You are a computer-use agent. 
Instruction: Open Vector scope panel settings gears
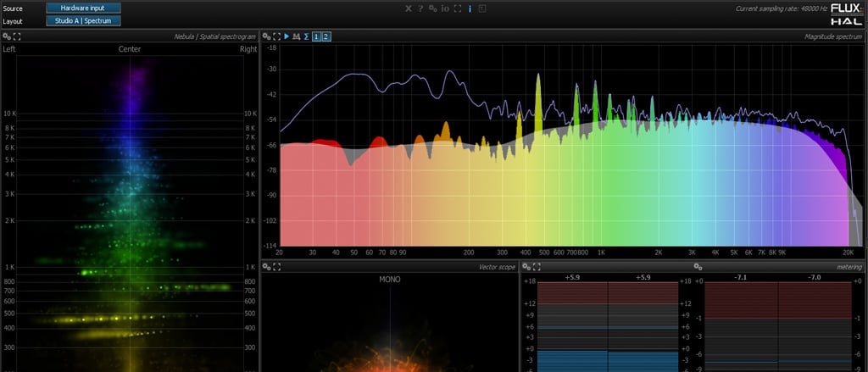tap(267, 267)
